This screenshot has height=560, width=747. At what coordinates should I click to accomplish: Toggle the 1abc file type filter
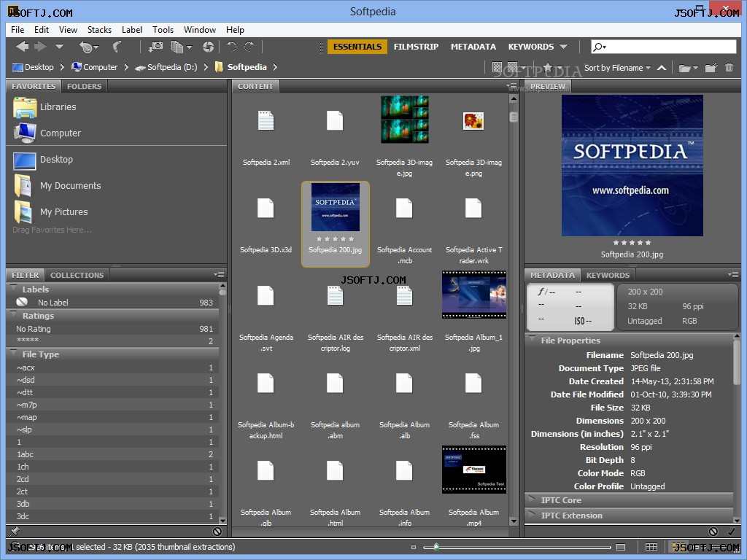113,454
